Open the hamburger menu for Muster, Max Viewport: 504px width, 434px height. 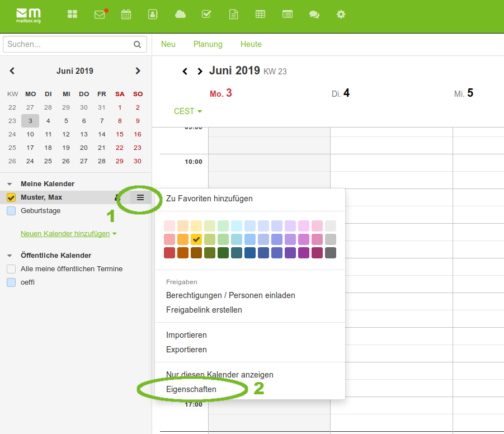pos(140,197)
